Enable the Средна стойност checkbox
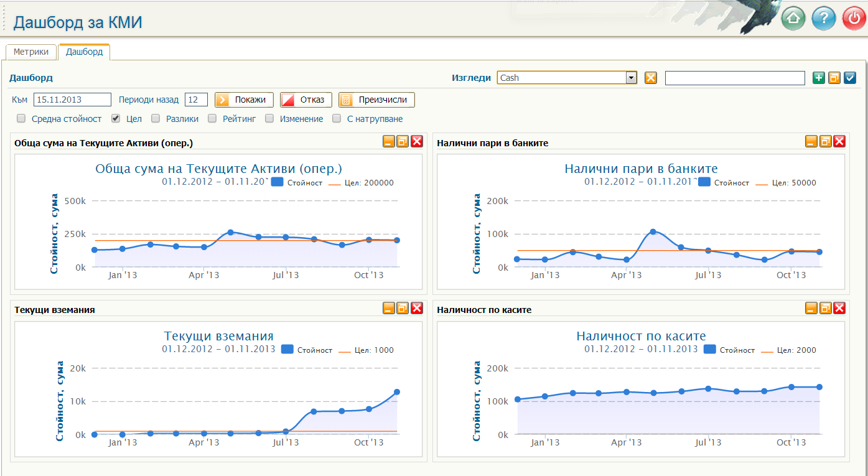 point(21,118)
